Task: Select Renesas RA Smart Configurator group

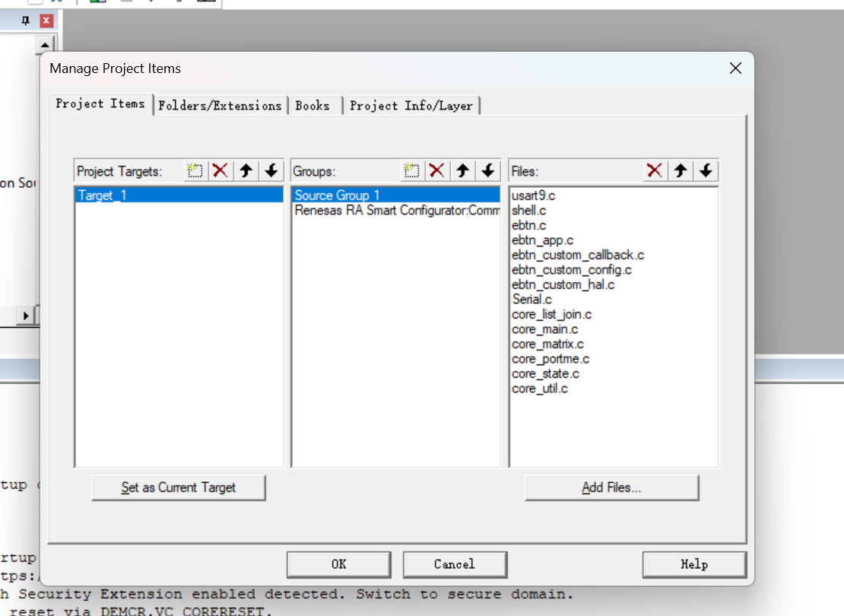Action: (395, 211)
